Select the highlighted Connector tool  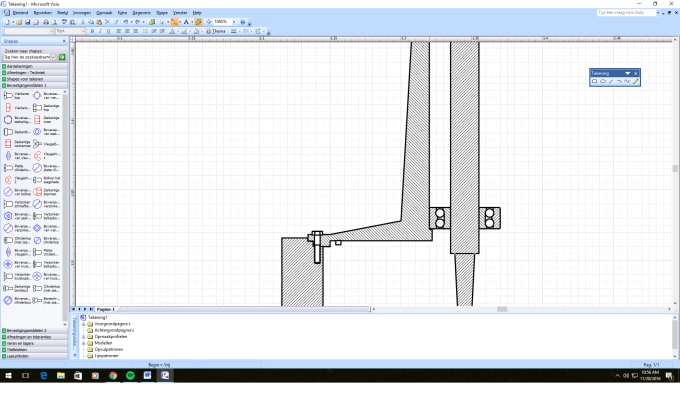(174, 22)
